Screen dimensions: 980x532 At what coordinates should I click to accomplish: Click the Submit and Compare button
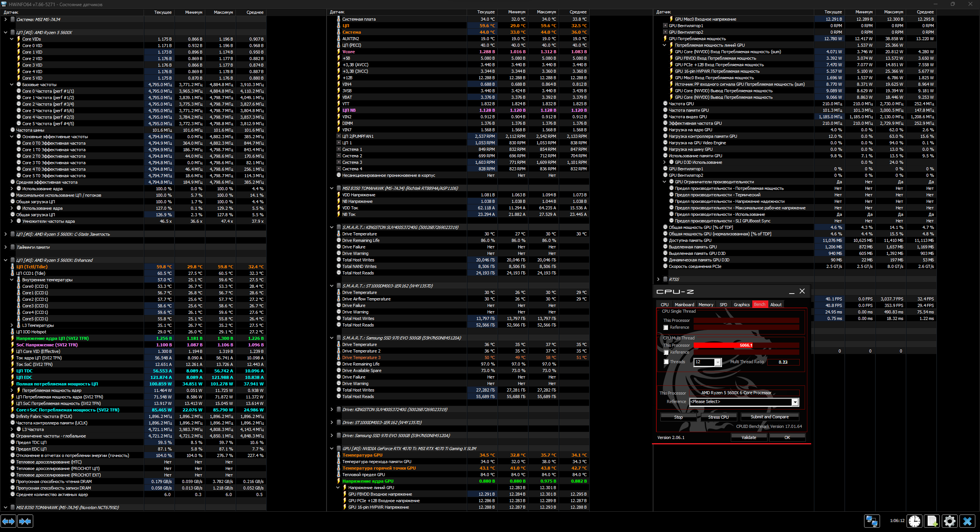point(769,417)
